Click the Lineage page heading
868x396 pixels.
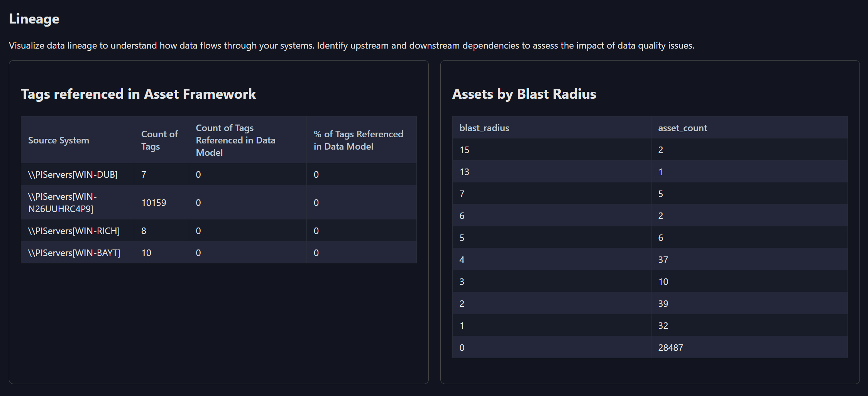[34, 18]
